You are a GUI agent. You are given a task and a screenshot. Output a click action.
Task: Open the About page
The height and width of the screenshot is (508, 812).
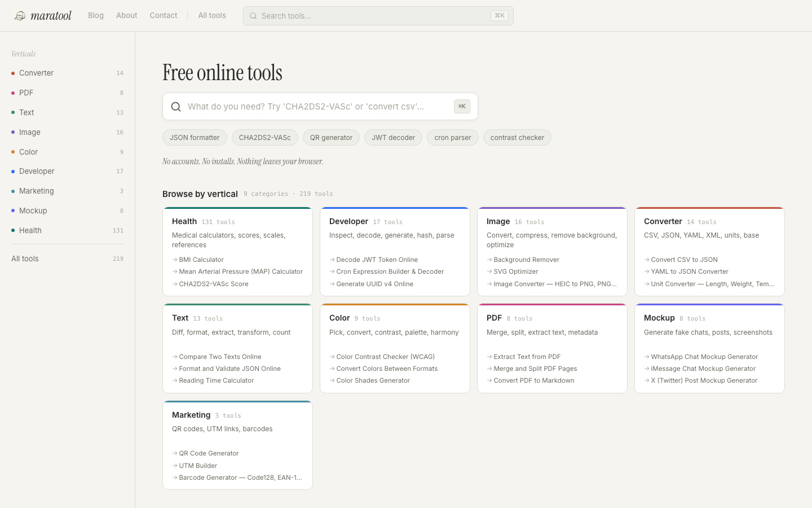[x=127, y=16]
